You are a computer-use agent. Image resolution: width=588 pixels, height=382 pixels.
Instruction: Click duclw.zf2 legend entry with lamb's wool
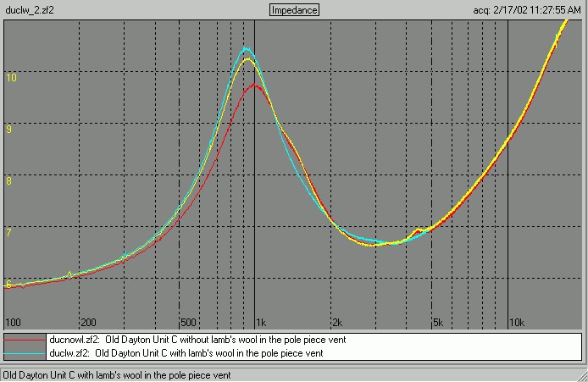click(186, 353)
